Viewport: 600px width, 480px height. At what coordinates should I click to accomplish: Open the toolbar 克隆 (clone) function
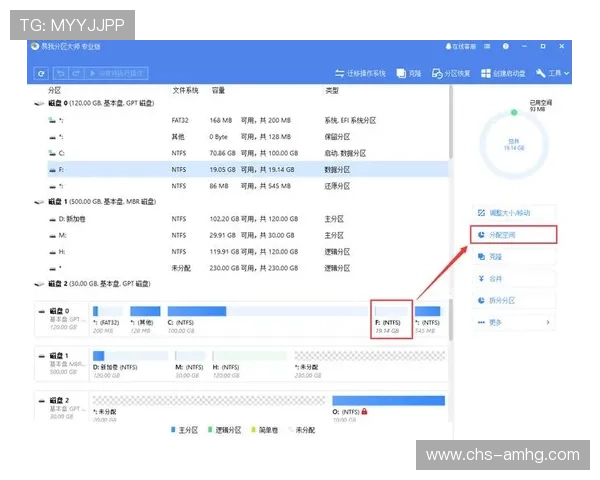409,73
